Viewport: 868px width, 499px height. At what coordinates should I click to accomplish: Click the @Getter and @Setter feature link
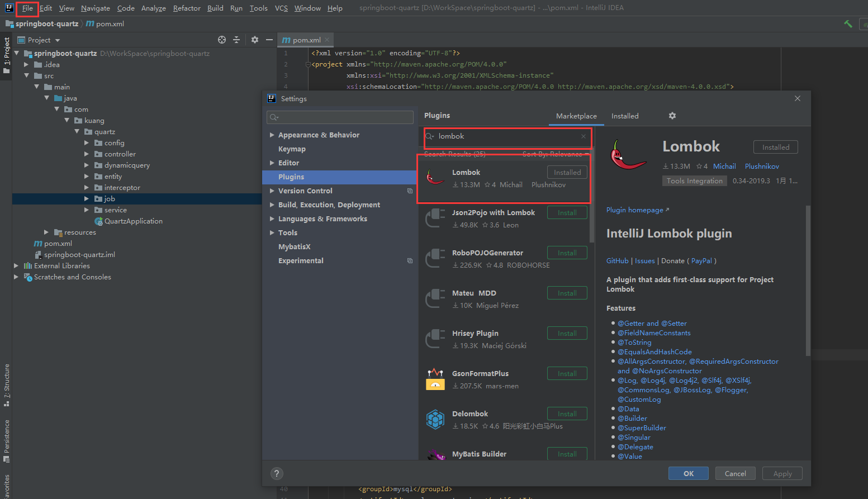[x=652, y=324]
